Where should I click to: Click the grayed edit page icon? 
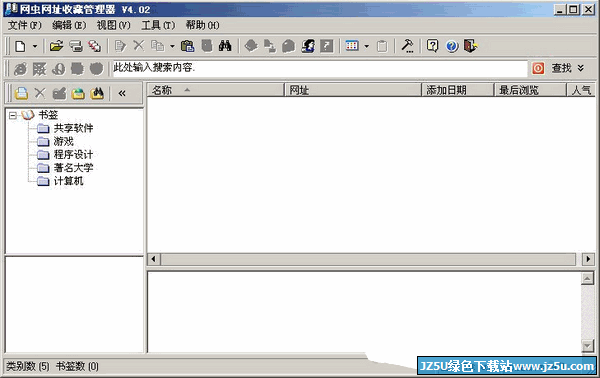[120, 46]
